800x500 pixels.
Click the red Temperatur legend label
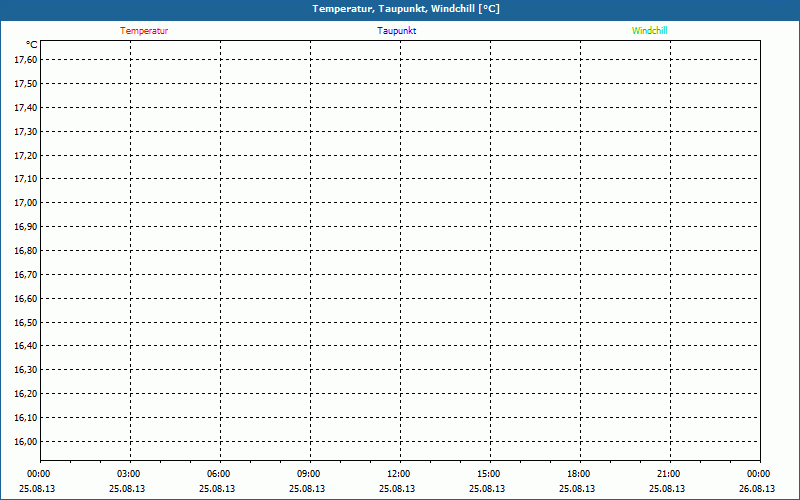[x=144, y=31]
